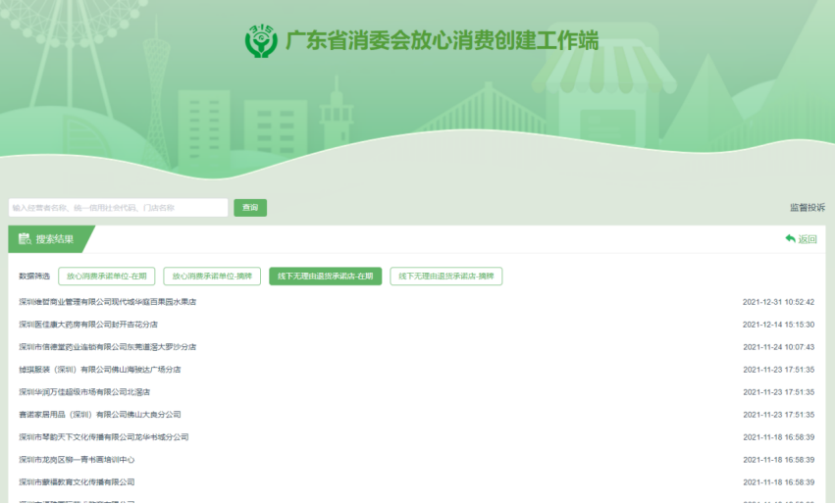Open the 医佳康大药房 branch result
Screen dimensions: 835x504
(x=88, y=325)
